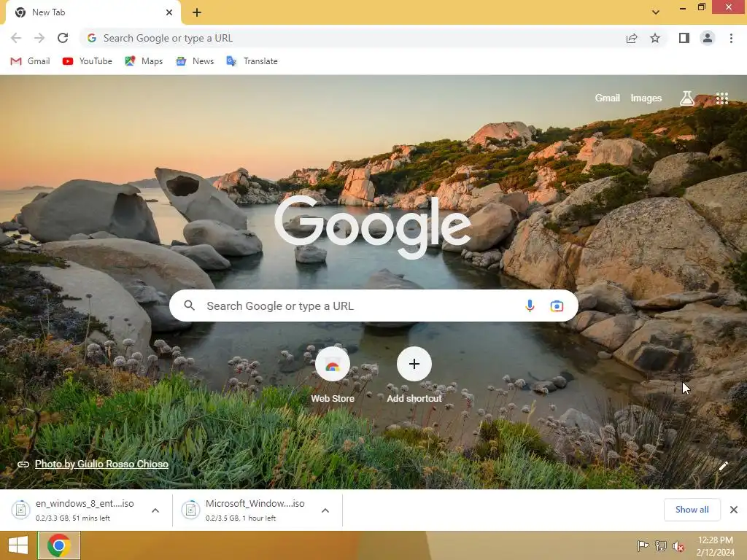747x560 pixels.
Task: Click the magnifier icon in the search box
Action: point(189,306)
